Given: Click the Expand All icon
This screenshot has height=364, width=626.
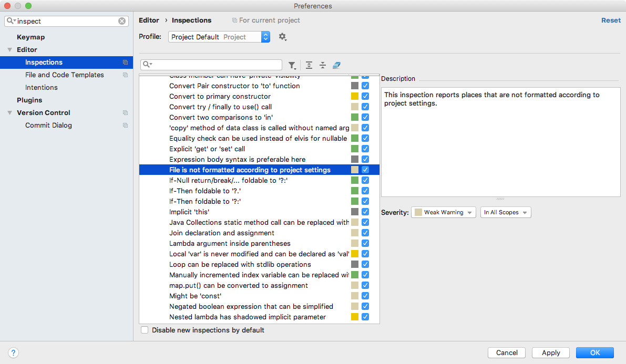Looking at the screenshot, I should [x=309, y=65].
